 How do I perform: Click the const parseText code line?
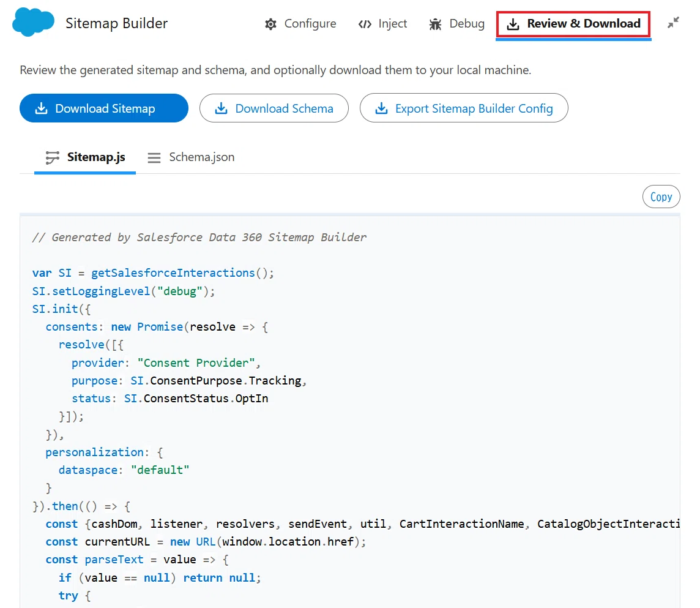point(137,560)
